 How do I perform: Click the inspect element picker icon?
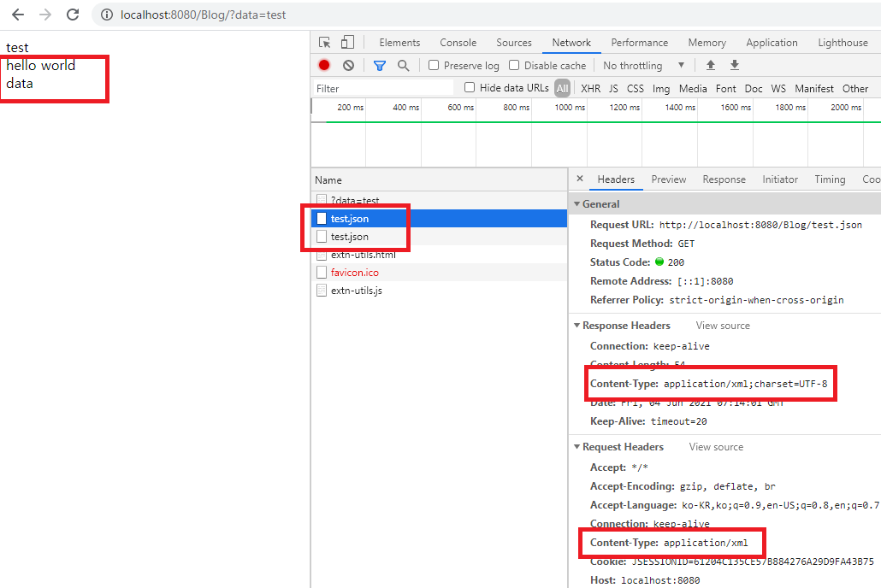[x=325, y=43]
